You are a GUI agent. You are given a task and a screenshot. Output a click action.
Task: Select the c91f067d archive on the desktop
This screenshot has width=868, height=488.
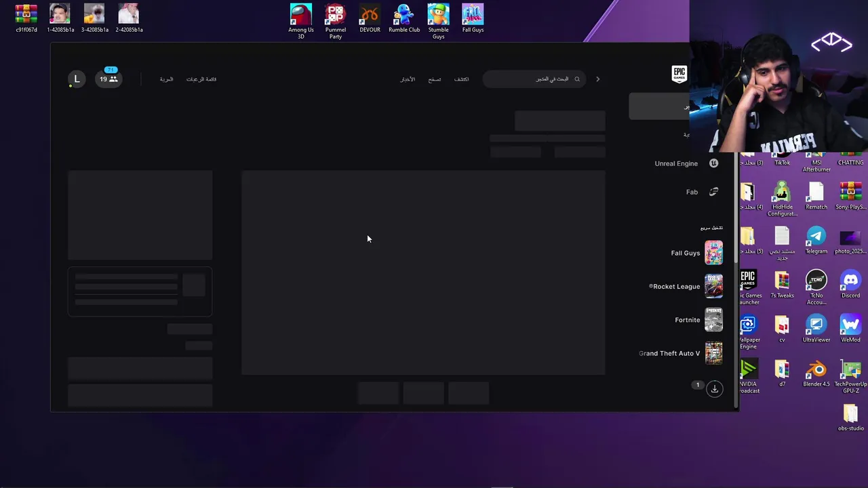pyautogui.click(x=26, y=18)
